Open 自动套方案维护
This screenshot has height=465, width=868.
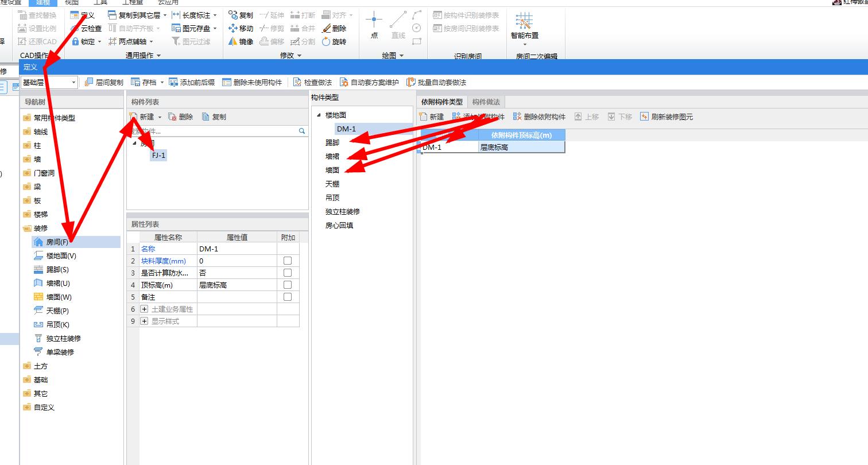click(369, 82)
